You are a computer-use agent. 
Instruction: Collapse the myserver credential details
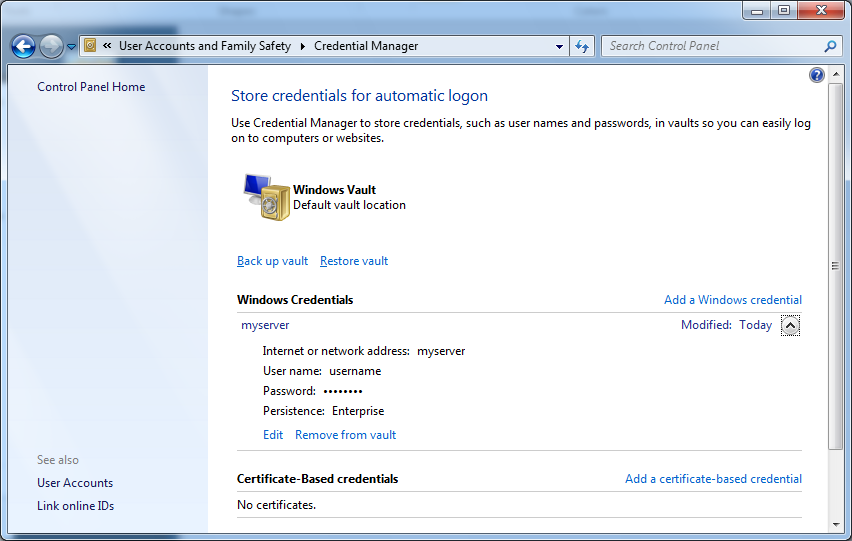790,325
